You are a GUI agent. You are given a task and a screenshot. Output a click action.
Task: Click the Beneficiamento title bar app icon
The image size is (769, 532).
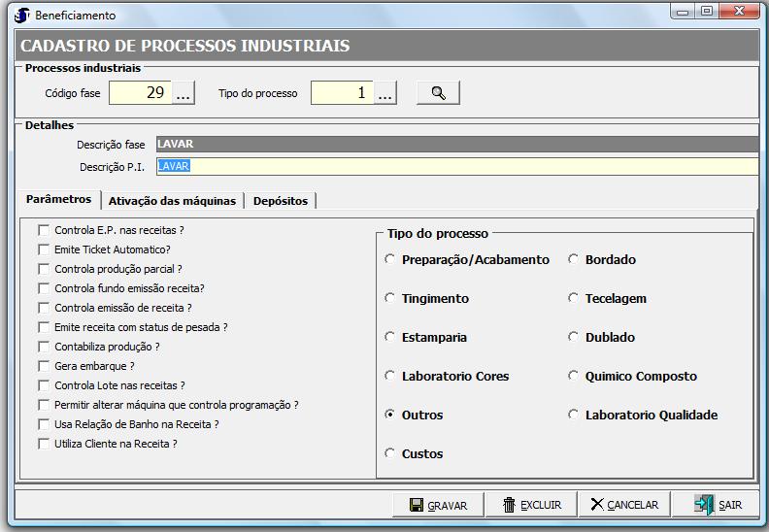(21, 15)
